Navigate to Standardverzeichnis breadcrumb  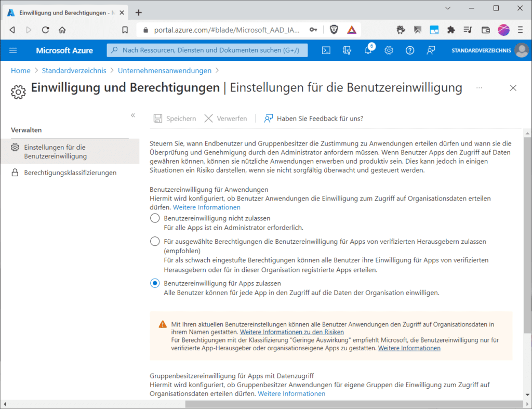[x=74, y=71]
